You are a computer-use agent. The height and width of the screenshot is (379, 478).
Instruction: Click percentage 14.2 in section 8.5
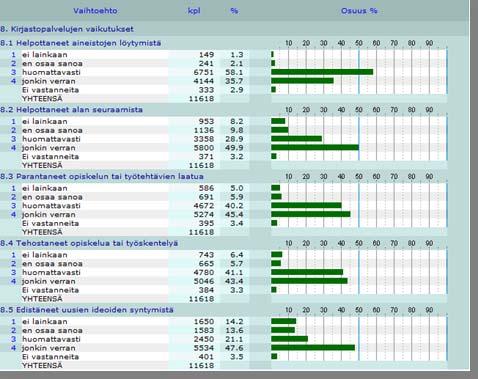coord(234,321)
